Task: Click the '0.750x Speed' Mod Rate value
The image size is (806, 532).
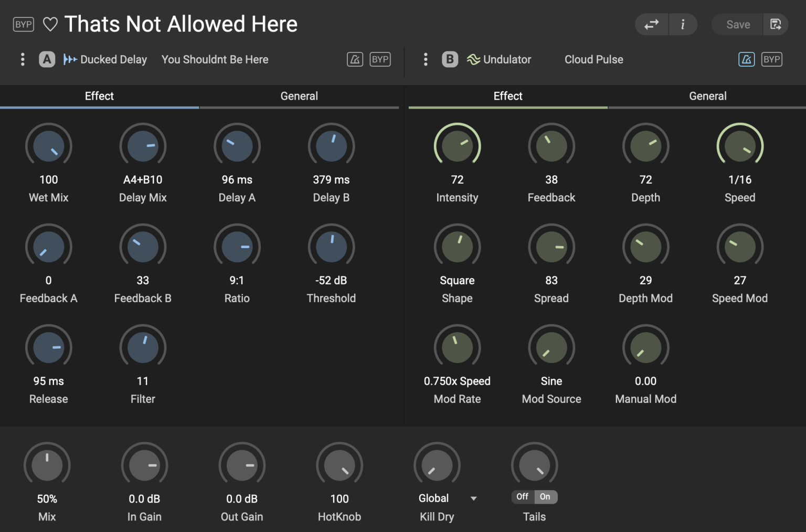Action: pyautogui.click(x=458, y=381)
